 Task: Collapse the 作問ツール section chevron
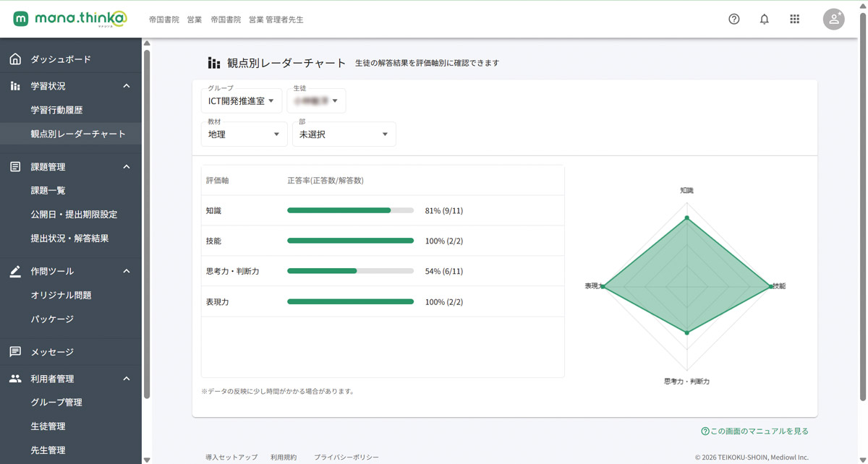coord(127,272)
